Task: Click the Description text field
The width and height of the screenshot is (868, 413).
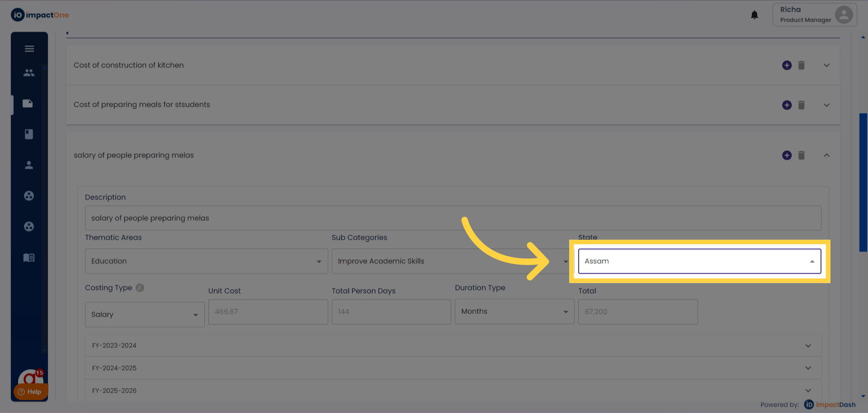Action: click(453, 218)
